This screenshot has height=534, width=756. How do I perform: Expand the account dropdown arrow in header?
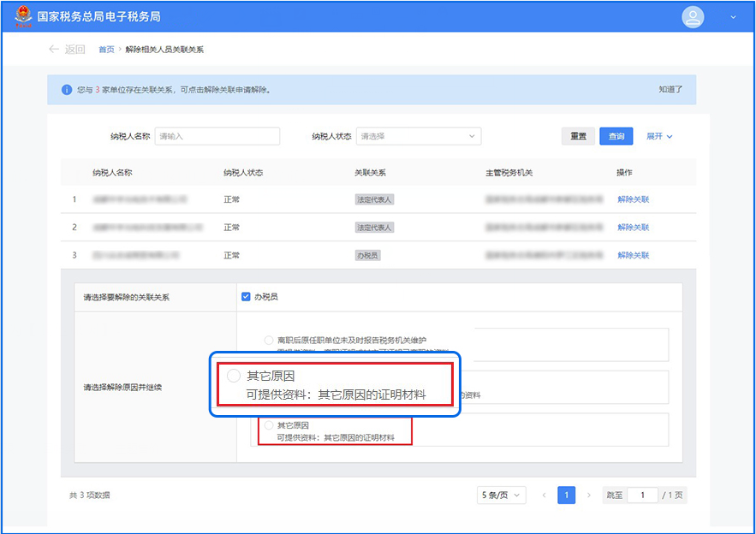[733, 17]
